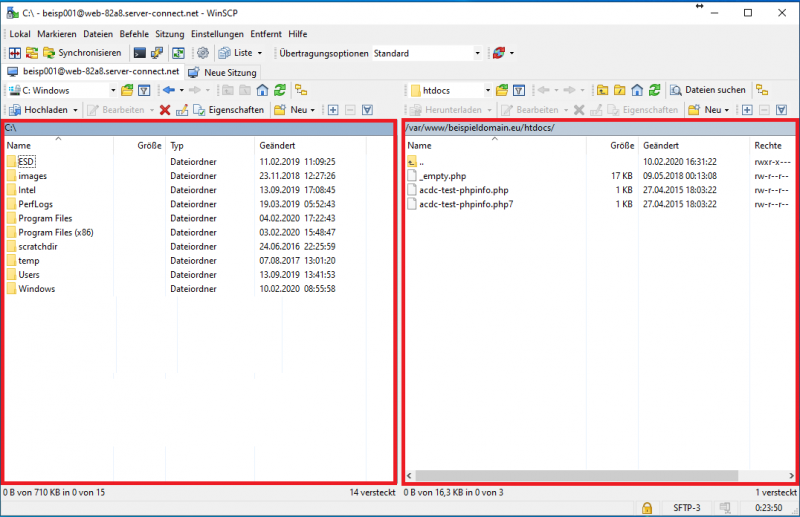
Task: Sort local files by Geändert column header
Action: pos(277,146)
